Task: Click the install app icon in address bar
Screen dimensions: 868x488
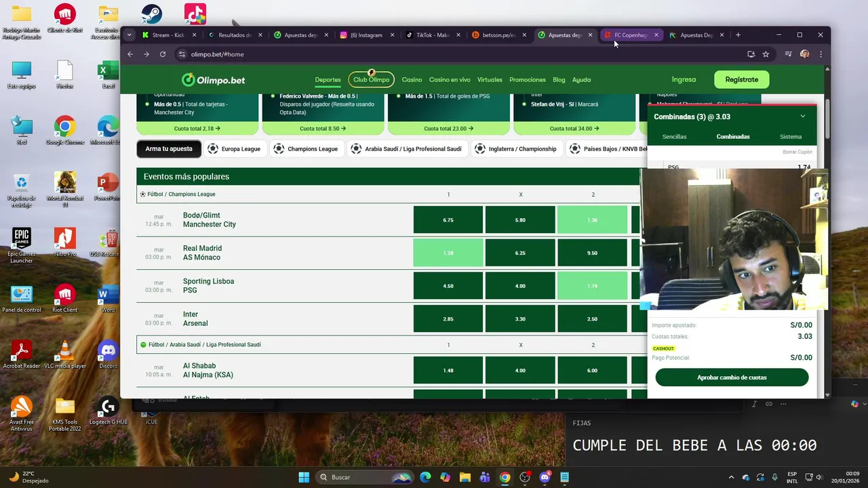Action: click(x=751, y=54)
